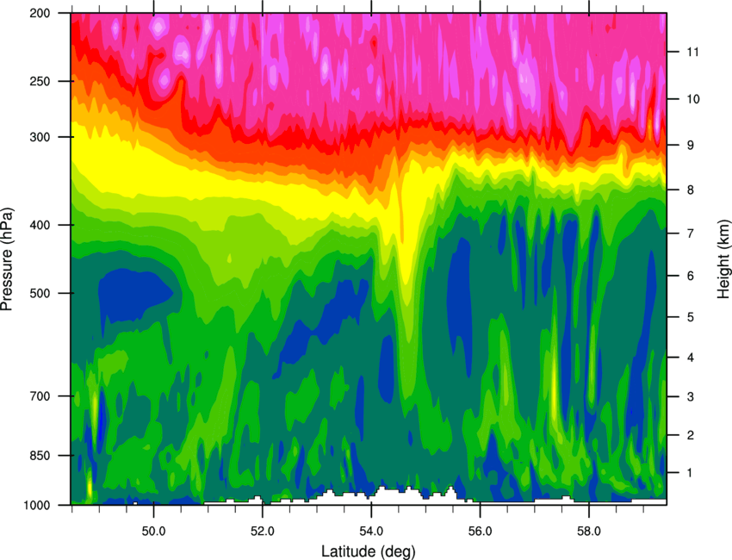Click the 50.0 latitude tick label

click(153, 531)
